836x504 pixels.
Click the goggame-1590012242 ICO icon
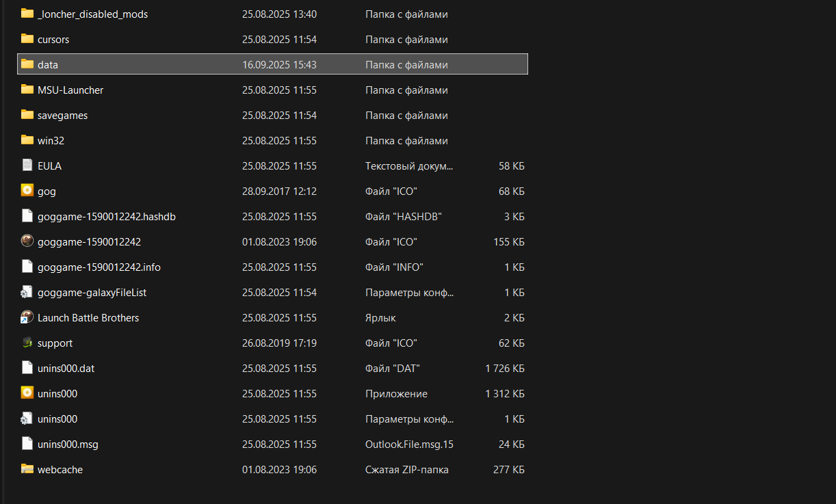(x=27, y=241)
